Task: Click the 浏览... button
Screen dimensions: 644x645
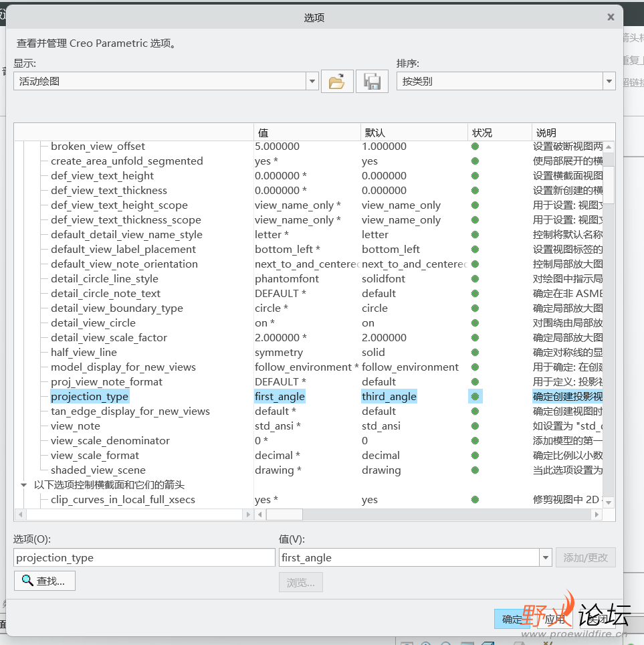Action: click(x=301, y=583)
